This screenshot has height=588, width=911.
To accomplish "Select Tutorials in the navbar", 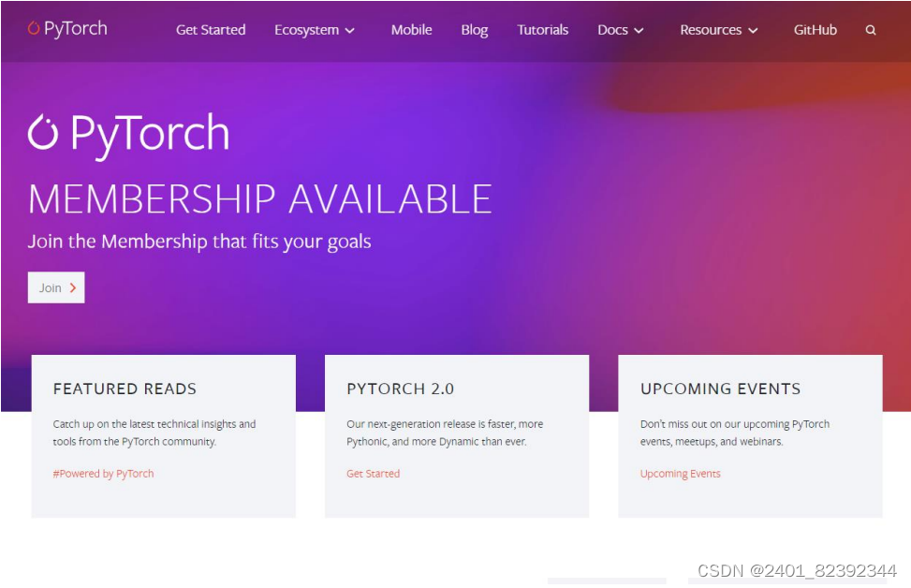I will click(543, 30).
